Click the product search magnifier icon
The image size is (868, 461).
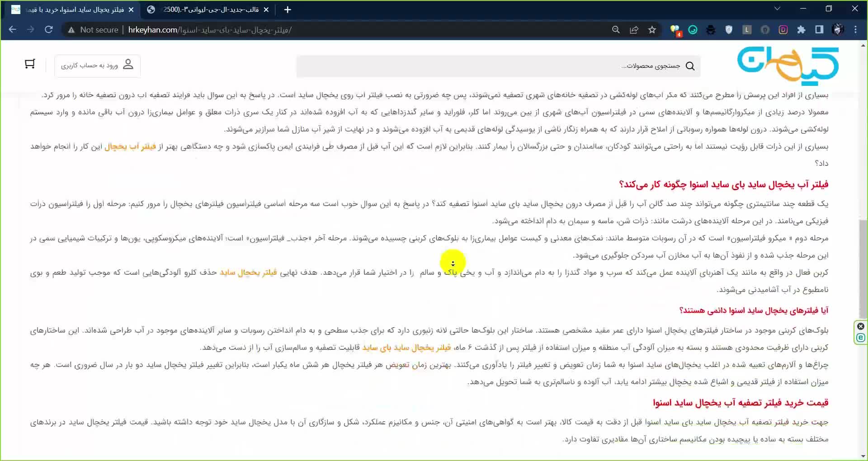point(690,66)
